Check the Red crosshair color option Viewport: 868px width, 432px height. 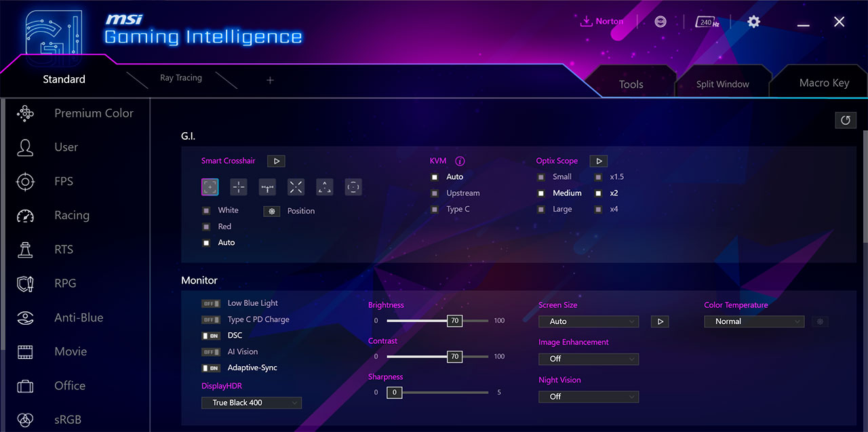coord(206,227)
